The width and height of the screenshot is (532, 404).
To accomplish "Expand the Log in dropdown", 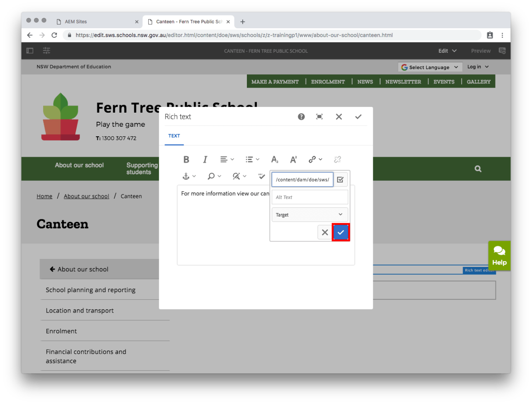I will click(x=478, y=67).
